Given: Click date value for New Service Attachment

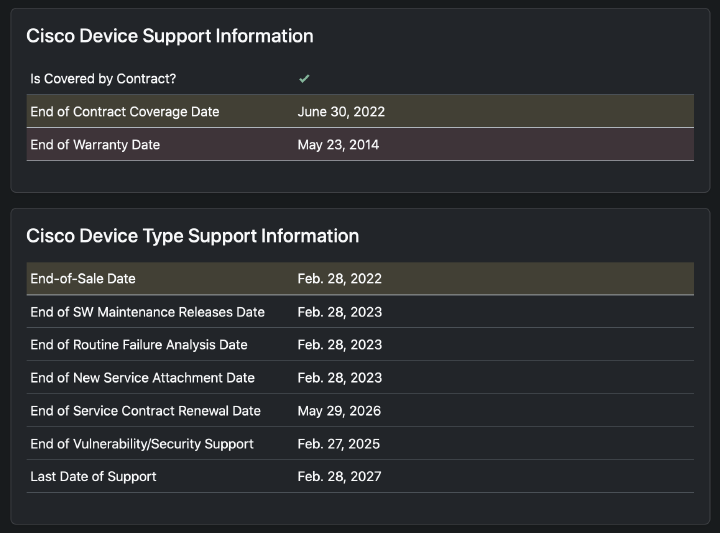Looking at the screenshot, I should 340,378.
